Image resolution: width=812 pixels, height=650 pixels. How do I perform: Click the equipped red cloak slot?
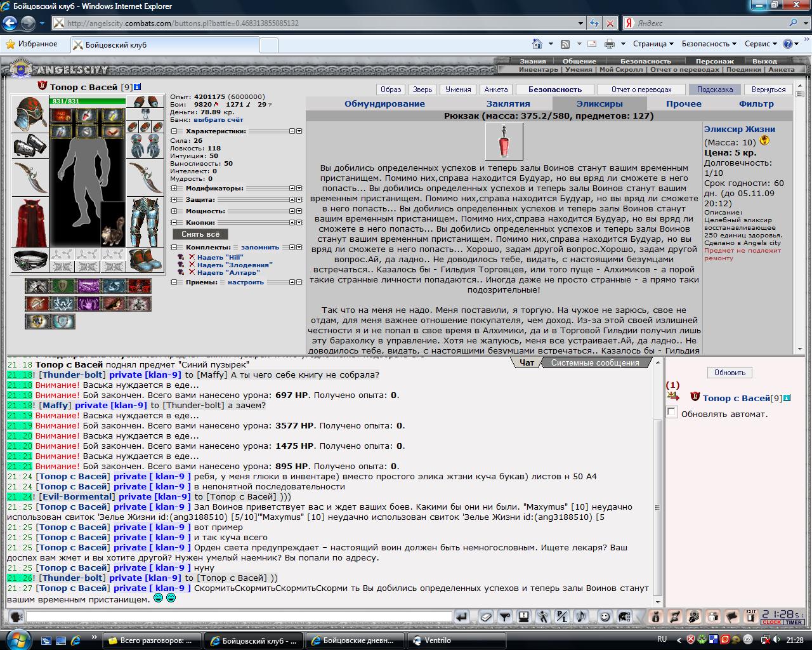tap(30, 223)
